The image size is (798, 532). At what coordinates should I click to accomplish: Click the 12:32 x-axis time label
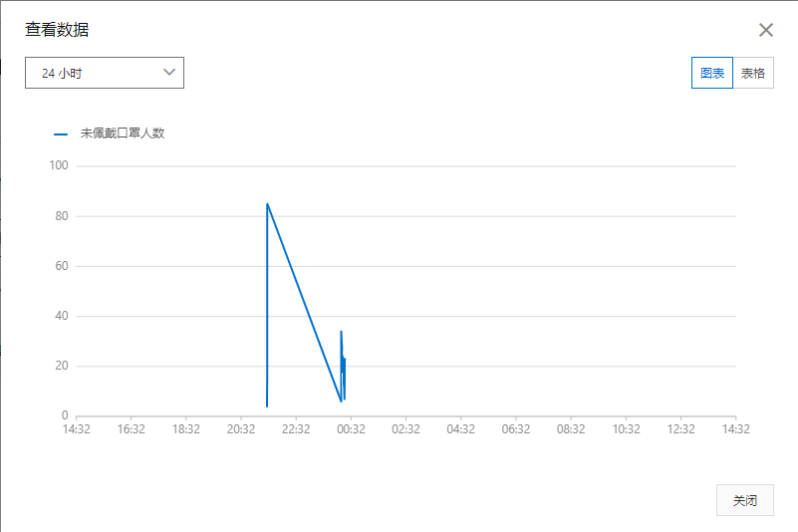tap(680, 428)
